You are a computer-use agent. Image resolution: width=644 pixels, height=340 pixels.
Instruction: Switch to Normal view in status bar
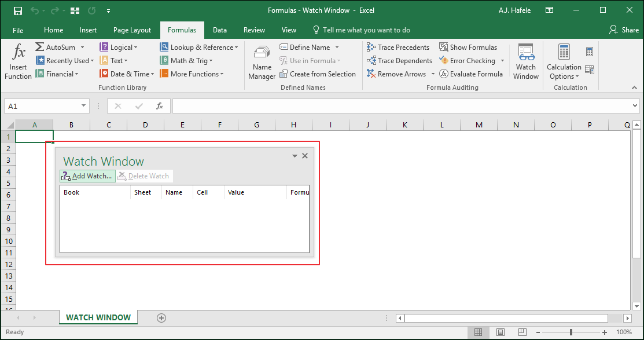(478, 332)
